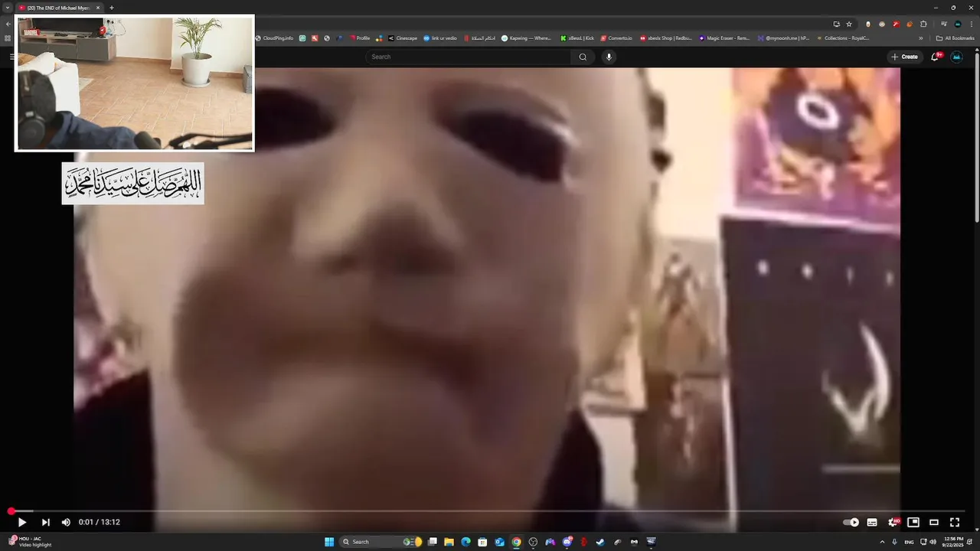Click the webcam overlay thumbnail
Viewport: 980px width, 551px height.
coord(134,83)
